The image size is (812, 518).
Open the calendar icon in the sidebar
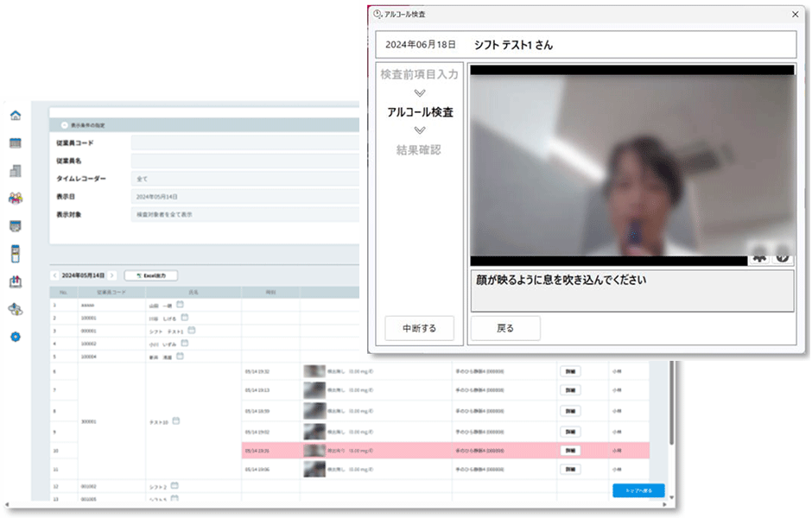point(15,143)
